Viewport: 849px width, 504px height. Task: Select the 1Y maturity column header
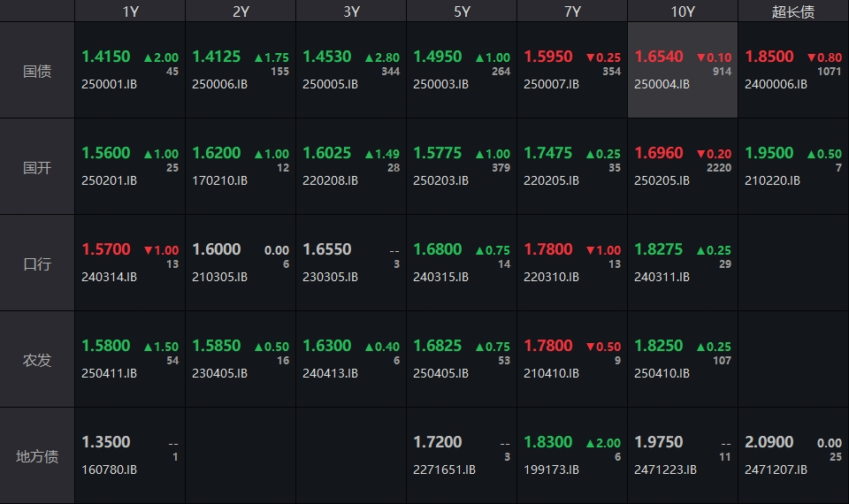[x=130, y=11]
